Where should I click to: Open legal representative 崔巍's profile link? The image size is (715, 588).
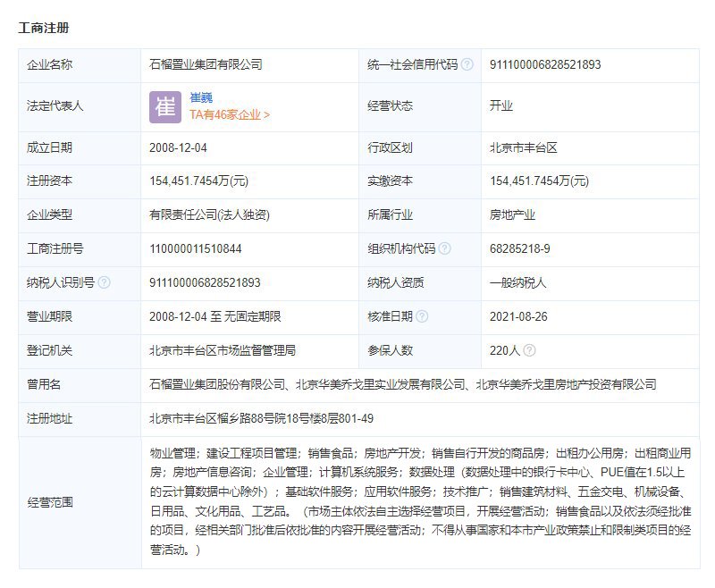[201, 97]
